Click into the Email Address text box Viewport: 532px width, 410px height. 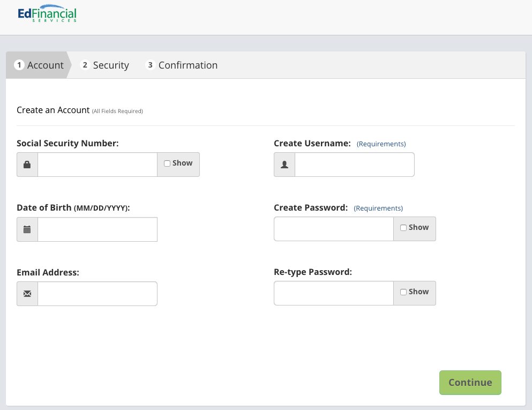point(98,294)
